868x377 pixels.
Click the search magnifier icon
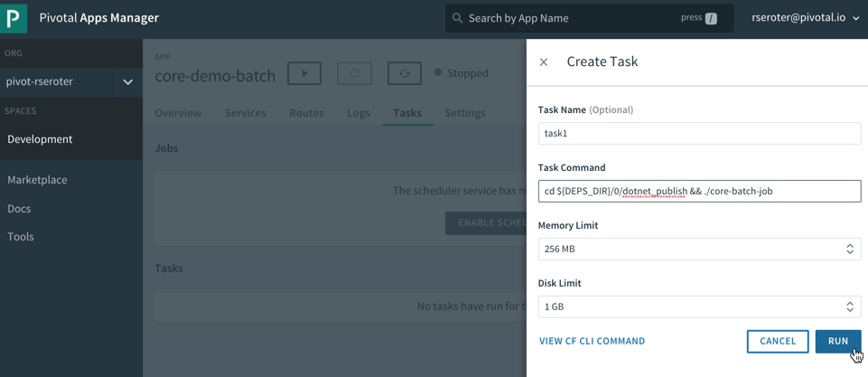(x=458, y=18)
